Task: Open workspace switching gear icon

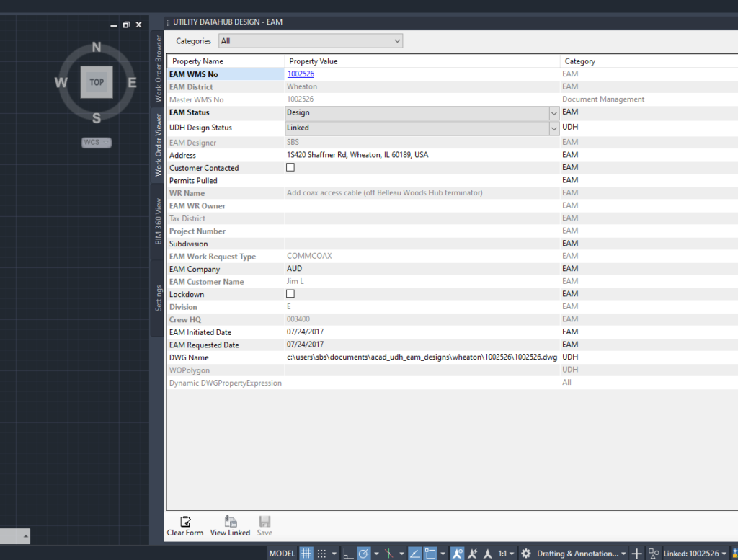Action: (x=525, y=554)
